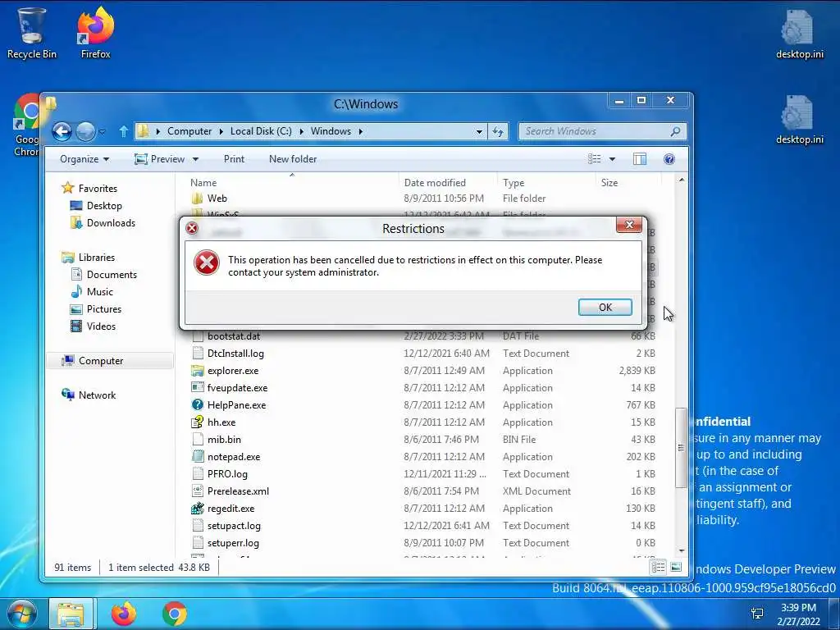Switch to details view in status bar
The image size is (840, 630).
click(x=659, y=567)
